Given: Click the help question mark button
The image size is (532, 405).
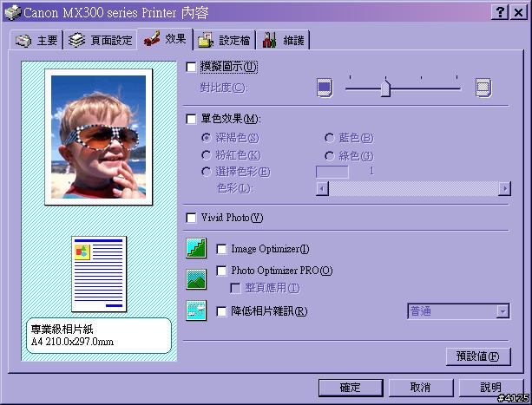Looking at the screenshot, I should pos(499,12).
